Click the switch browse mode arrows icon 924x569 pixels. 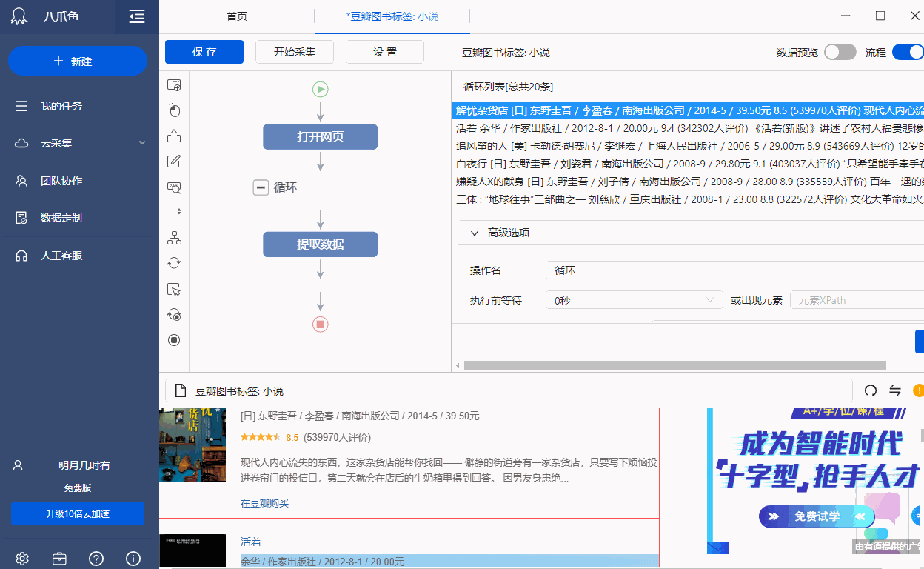click(x=895, y=390)
